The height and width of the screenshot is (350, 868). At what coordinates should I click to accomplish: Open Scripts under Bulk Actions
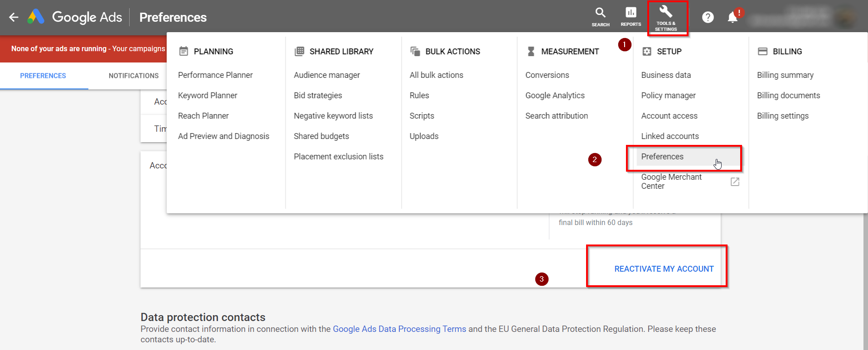coord(422,116)
